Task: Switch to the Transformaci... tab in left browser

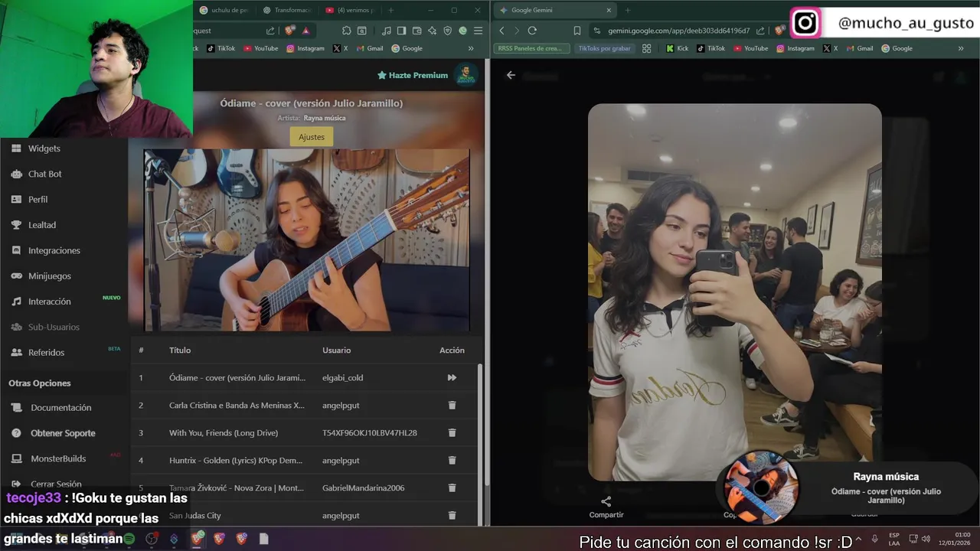Action: tap(287, 10)
